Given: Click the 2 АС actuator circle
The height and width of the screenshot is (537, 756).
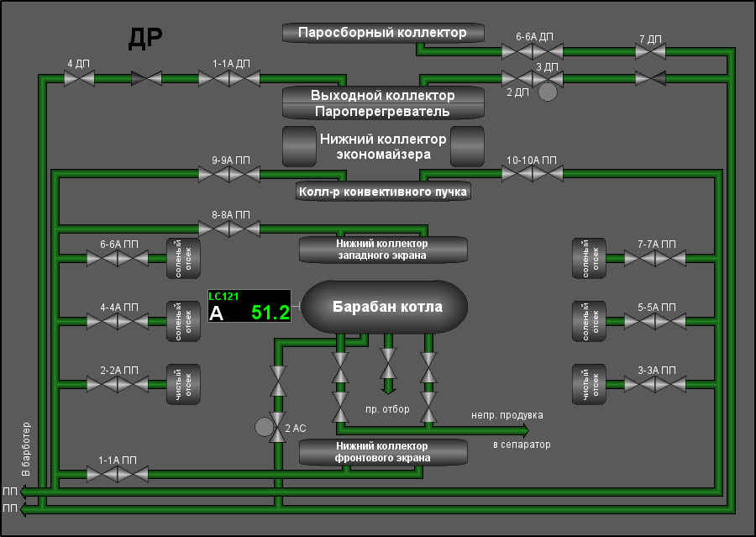Looking at the screenshot, I should (x=264, y=427).
